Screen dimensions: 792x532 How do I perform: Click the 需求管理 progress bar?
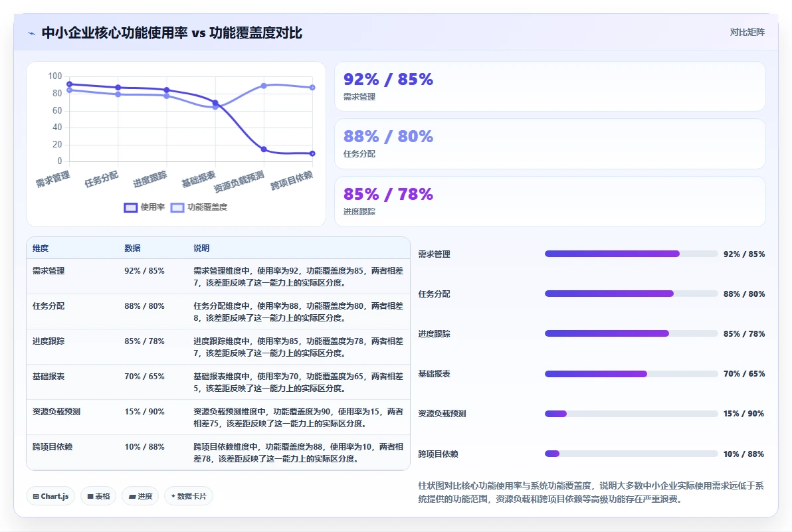(x=631, y=254)
